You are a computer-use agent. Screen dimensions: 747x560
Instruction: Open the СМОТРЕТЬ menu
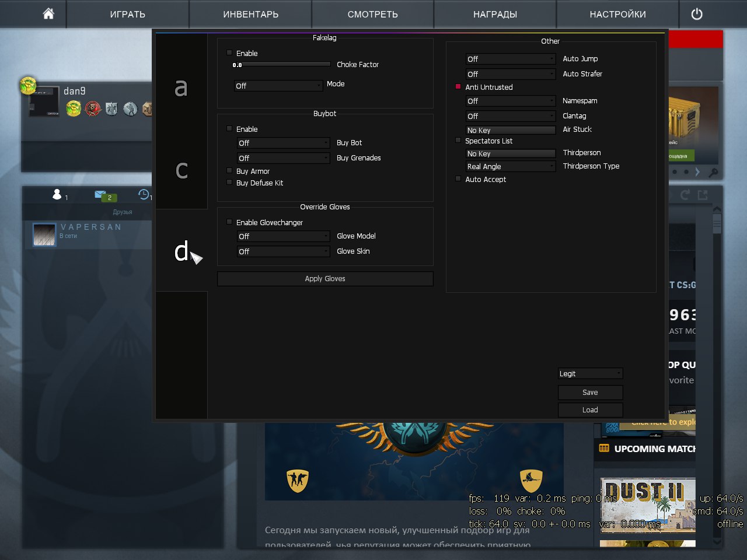point(372,14)
